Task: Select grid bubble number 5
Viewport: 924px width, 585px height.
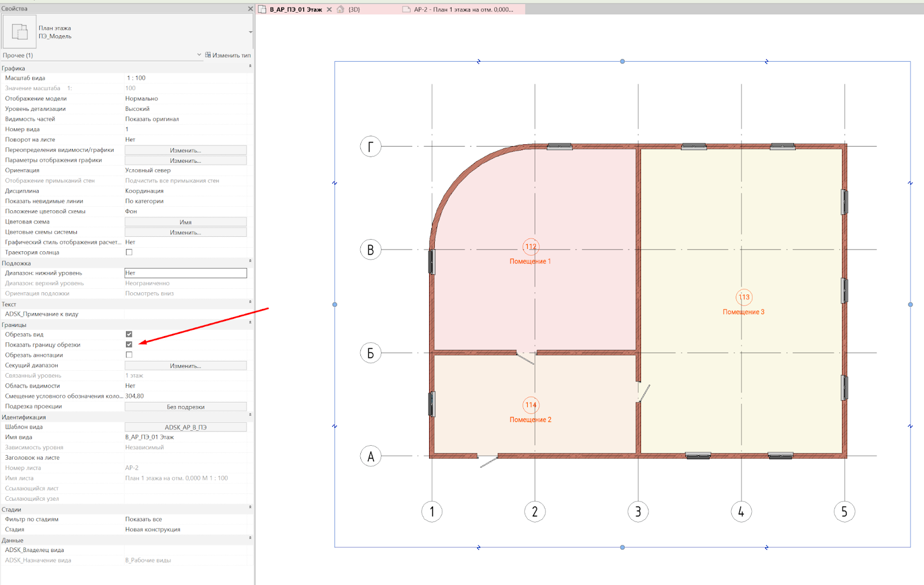Action: 844,512
